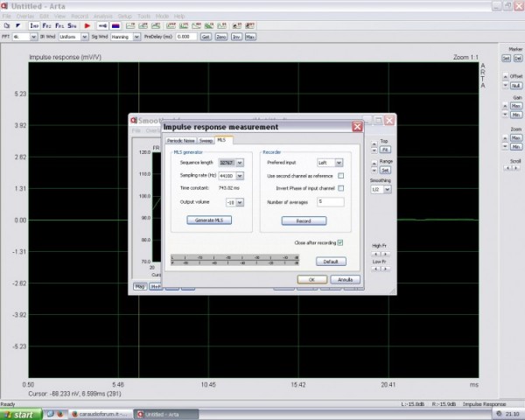Click the Marker Set button
525x420 pixels.
point(507,59)
